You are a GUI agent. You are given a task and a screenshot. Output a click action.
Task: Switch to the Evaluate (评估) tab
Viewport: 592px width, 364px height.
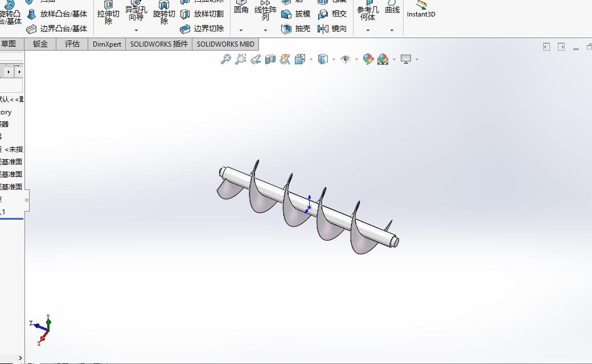(72, 44)
